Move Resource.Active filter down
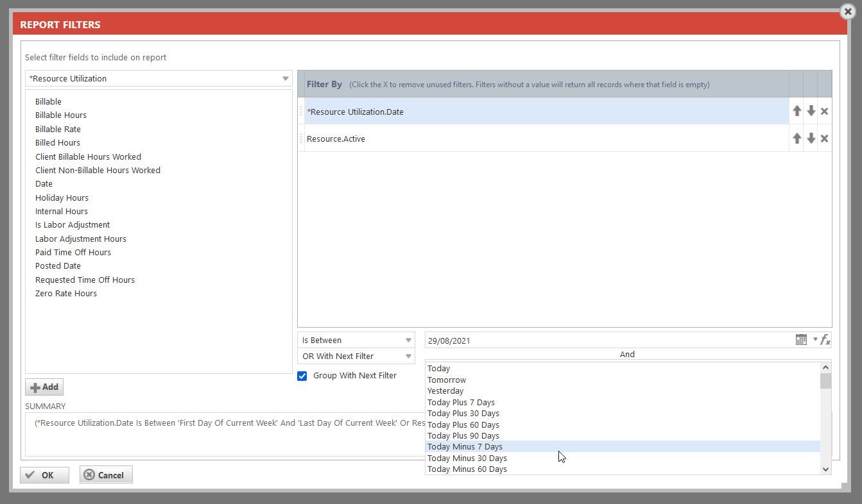 811,139
